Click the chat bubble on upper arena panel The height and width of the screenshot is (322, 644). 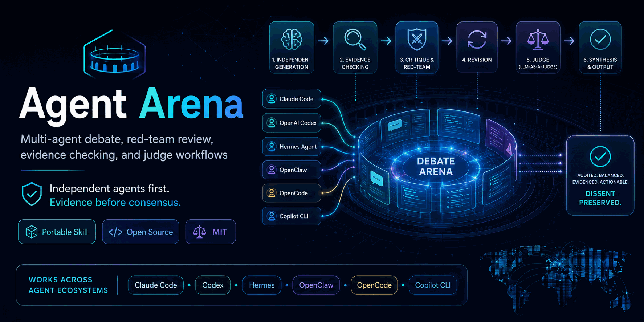(x=395, y=125)
